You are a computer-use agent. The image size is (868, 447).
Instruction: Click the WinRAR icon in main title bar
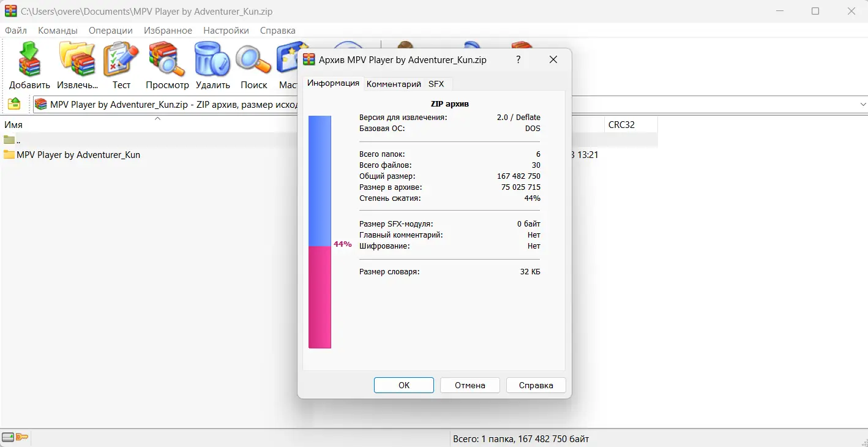pyautogui.click(x=10, y=11)
